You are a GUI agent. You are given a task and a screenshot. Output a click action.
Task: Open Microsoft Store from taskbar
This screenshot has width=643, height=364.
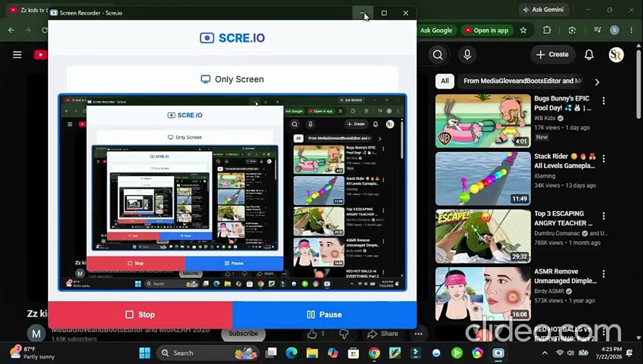[x=353, y=353]
